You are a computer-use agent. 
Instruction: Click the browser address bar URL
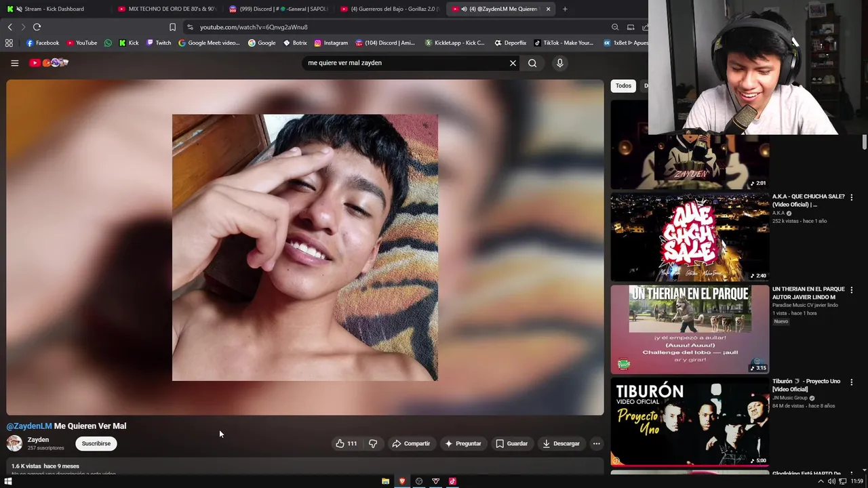[254, 27]
